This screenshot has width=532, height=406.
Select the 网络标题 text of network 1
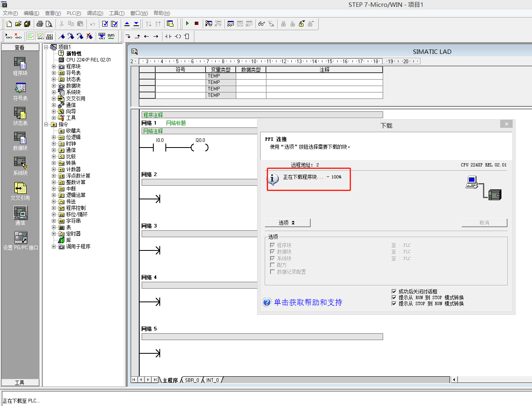[176, 123]
